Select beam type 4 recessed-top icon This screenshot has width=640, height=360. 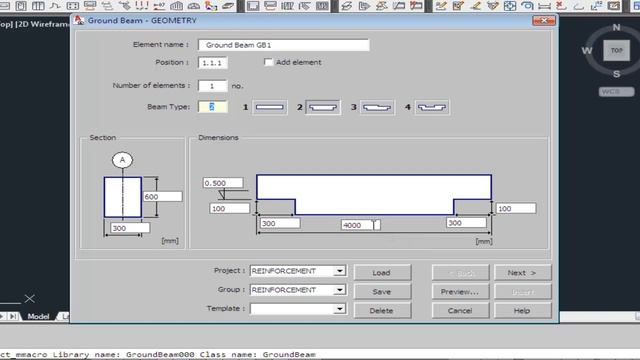(x=432, y=107)
